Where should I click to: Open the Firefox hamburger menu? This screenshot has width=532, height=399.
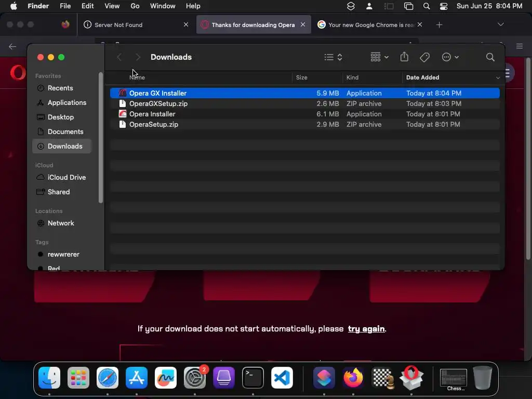point(520,46)
